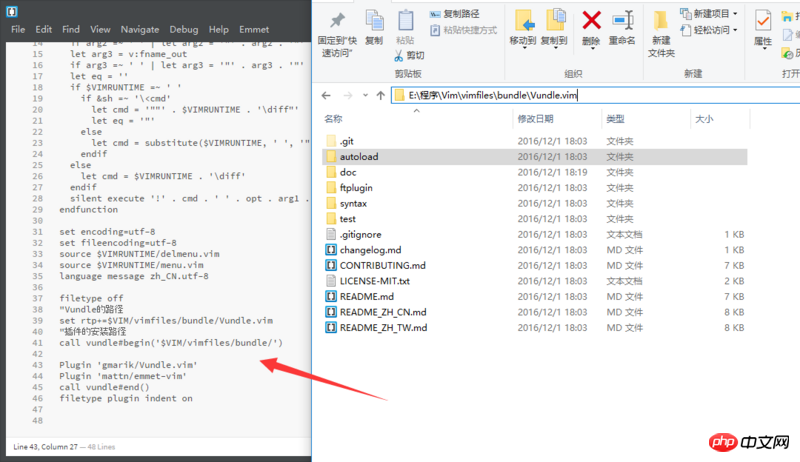Image resolution: width=800 pixels, height=462 pixels.
Task: Select the test folder
Action: (x=535, y=219)
